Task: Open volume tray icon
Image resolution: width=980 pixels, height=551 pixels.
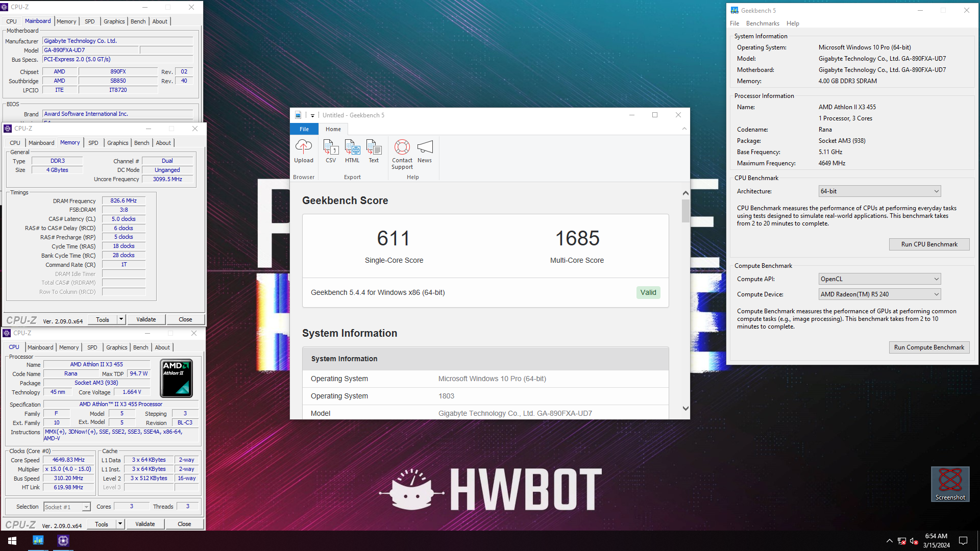Action: pyautogui.click(x=914, y=541)
